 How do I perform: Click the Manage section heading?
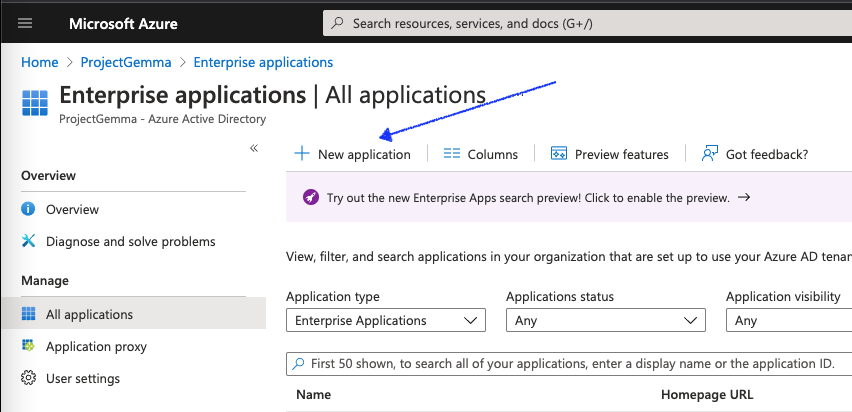tap(45, 280)
